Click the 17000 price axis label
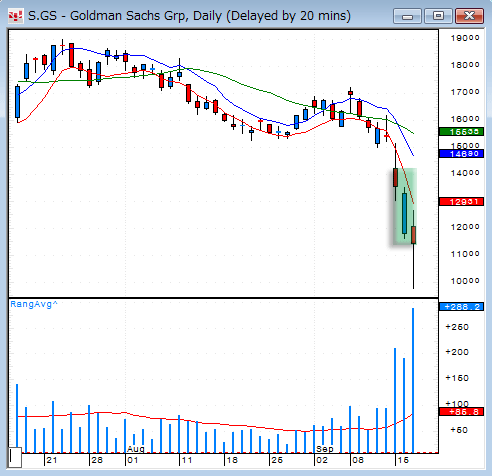492x476 pixels. tap(465, 92)
